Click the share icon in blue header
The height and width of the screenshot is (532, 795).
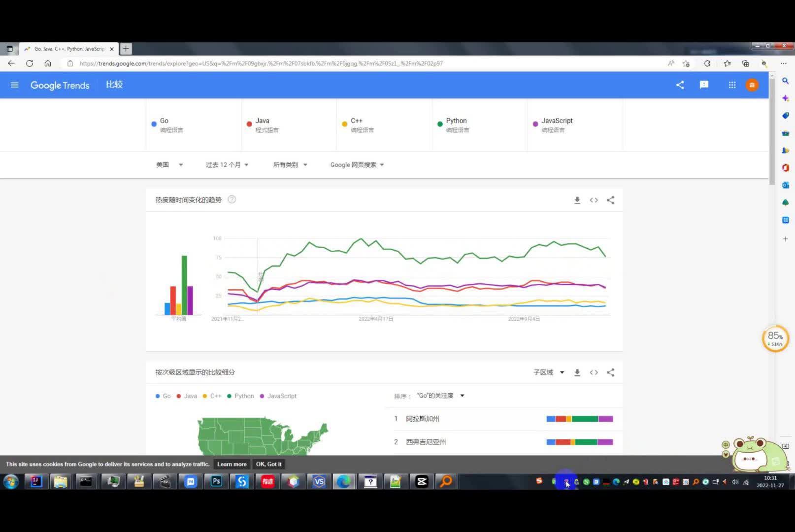pos(680,85)
